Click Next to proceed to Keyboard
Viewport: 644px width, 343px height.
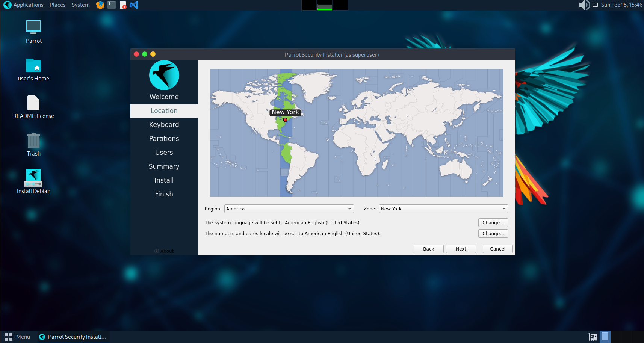461,249
